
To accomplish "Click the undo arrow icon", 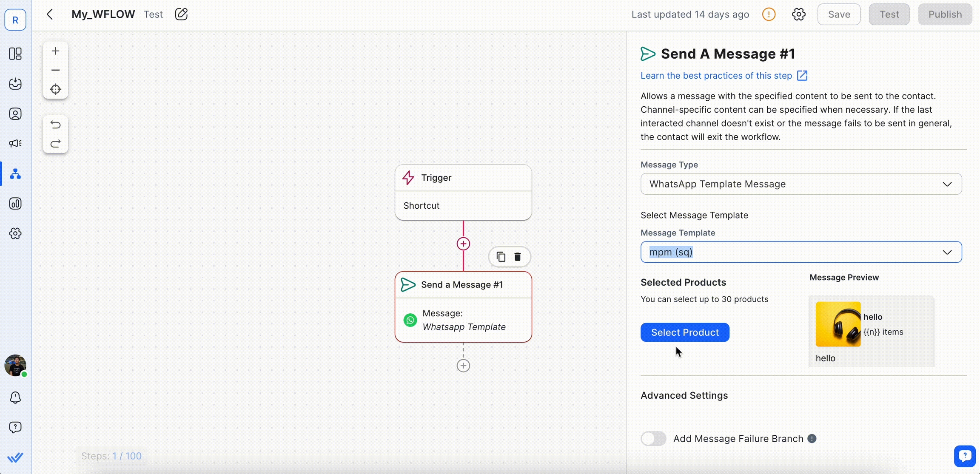I will 55,125.
